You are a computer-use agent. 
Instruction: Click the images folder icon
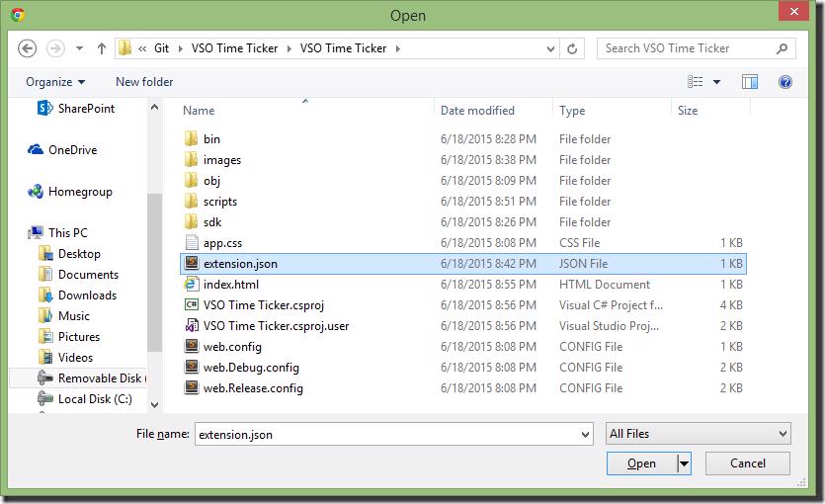pyautogui.click(x=191, y=159)
